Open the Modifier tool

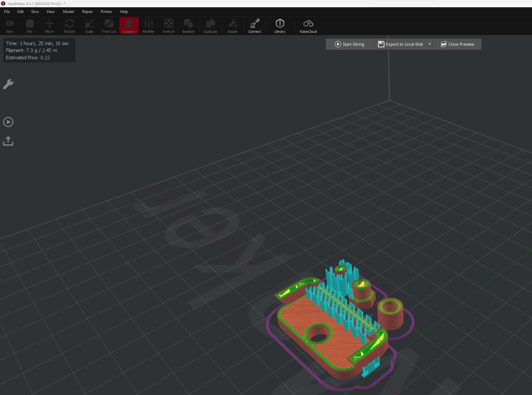tap(149, 26)
